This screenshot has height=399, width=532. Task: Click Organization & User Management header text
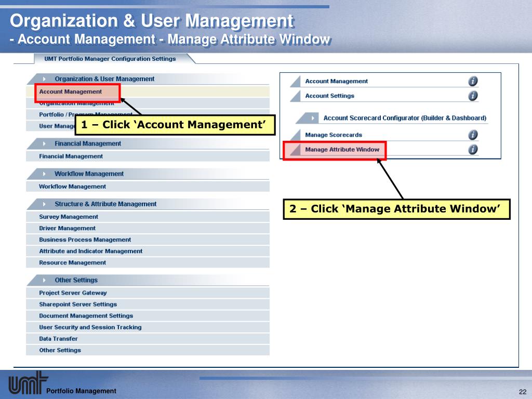(104, 79)
